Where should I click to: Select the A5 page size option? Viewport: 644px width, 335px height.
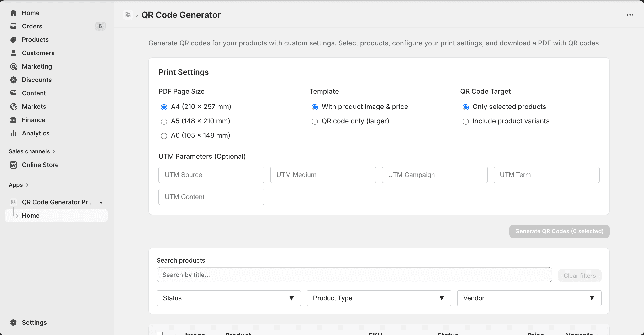click(x=164, y=121)
